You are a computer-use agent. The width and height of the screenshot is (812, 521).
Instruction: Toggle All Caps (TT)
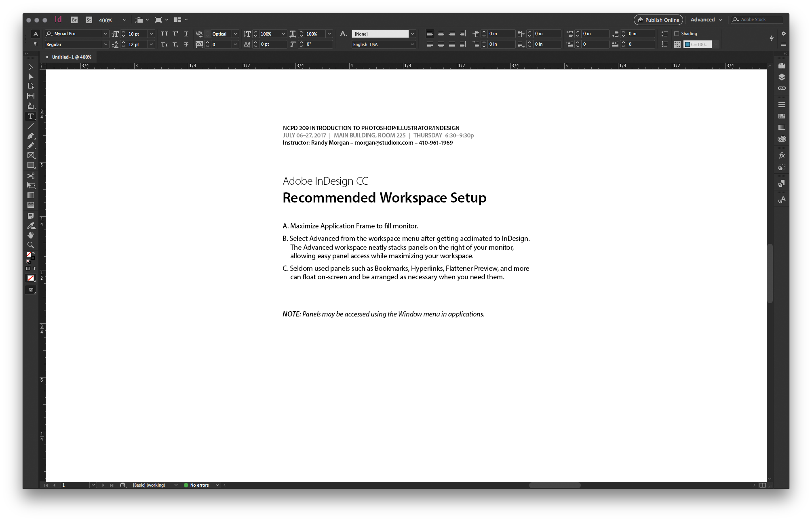[164, 34]
